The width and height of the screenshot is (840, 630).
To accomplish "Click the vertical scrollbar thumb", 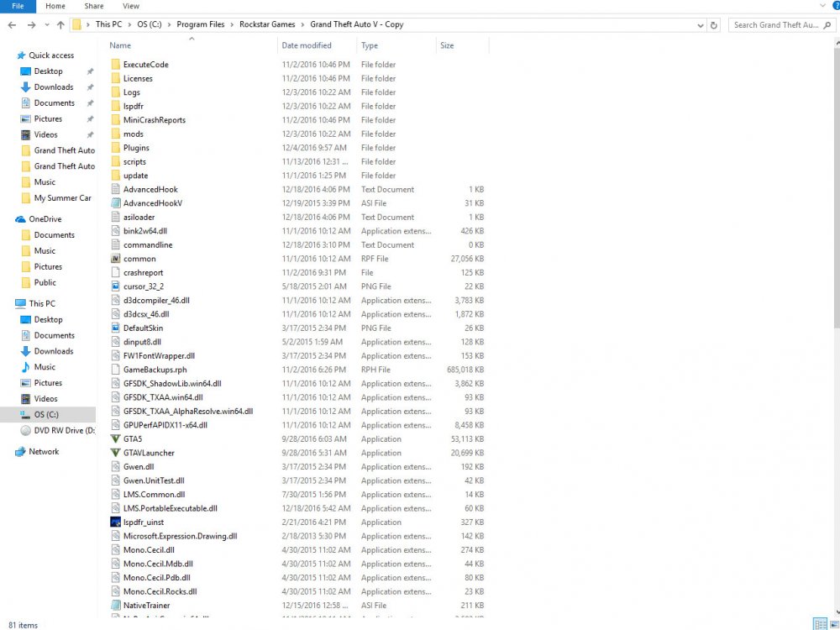I will (x=837, y=187).
